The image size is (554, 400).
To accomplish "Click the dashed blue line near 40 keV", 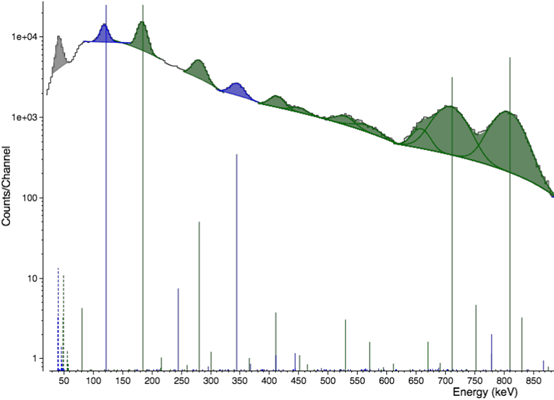I will point(58,319).
